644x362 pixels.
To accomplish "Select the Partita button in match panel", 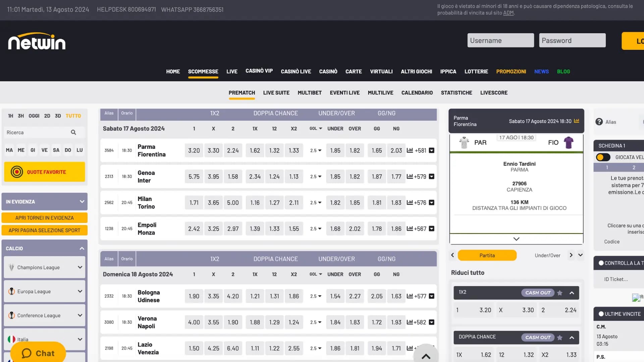I will click(x=487, y=255).
